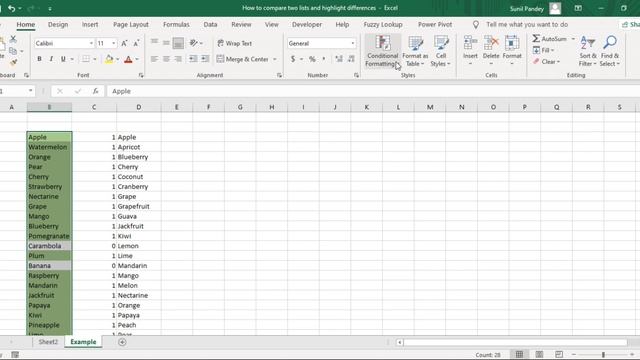Open Number format dialog launcher

pos(356,75)
